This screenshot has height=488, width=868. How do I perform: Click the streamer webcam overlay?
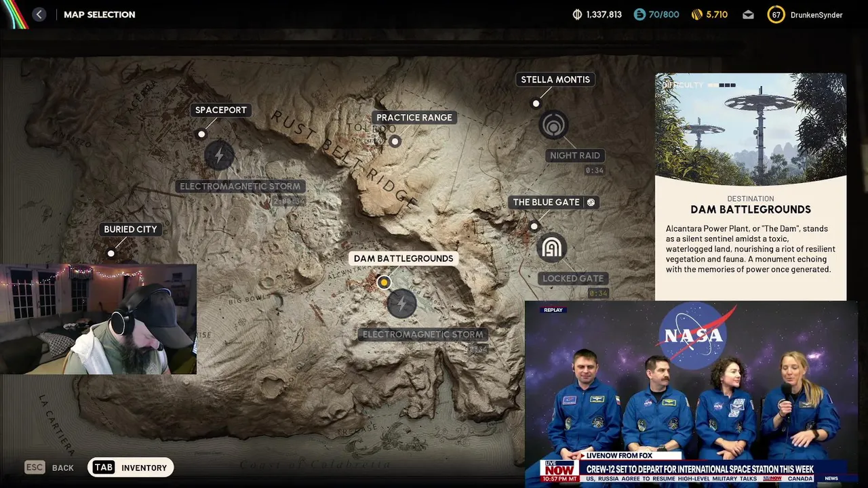point(98,319)
